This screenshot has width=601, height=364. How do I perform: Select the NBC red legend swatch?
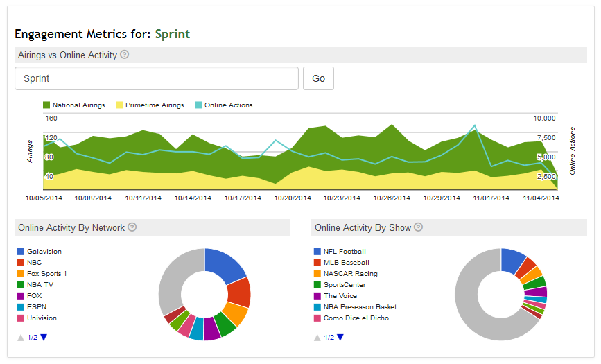pyautogui.click(x=21, y=263)
